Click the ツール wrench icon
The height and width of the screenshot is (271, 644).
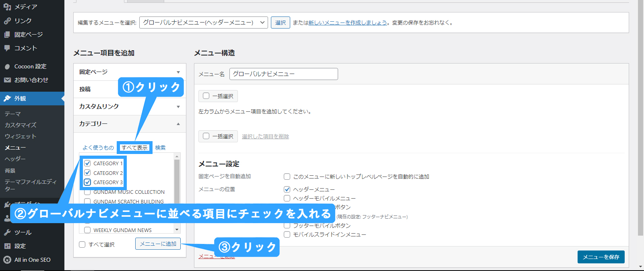(7, 232)
